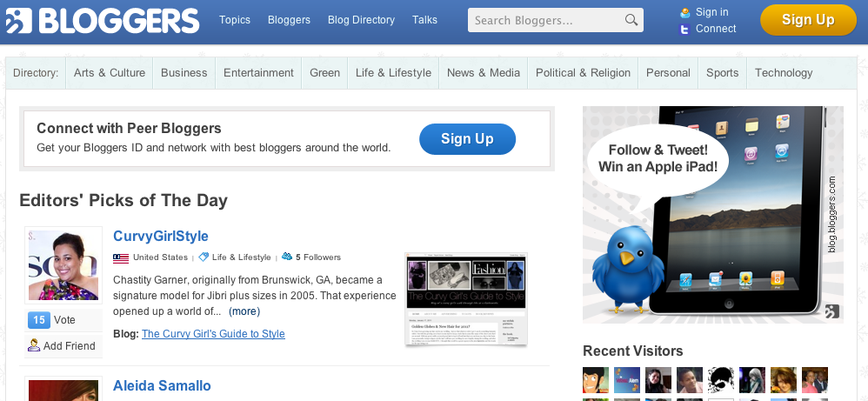Open The Curvy Girl's Guide to Style link
Screen dimensions: 868x401
point(213,334)
